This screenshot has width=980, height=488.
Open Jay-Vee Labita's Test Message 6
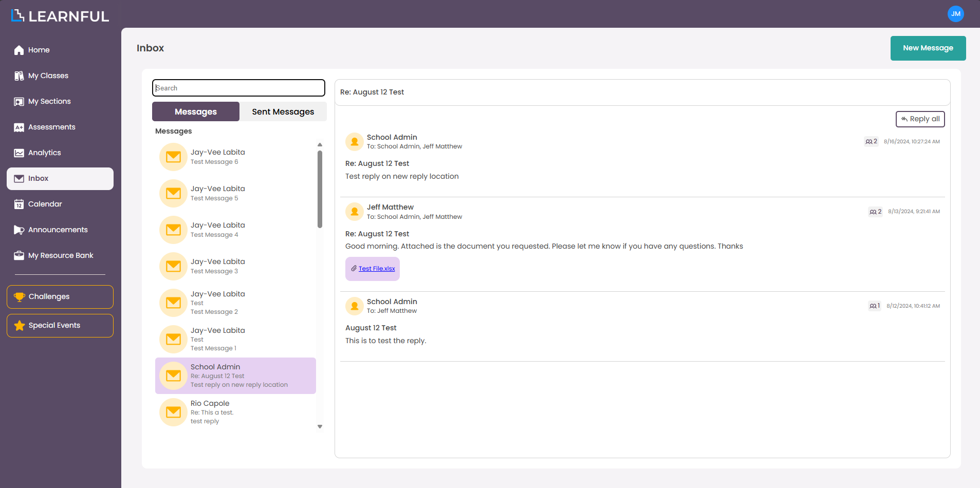(235, 157)
